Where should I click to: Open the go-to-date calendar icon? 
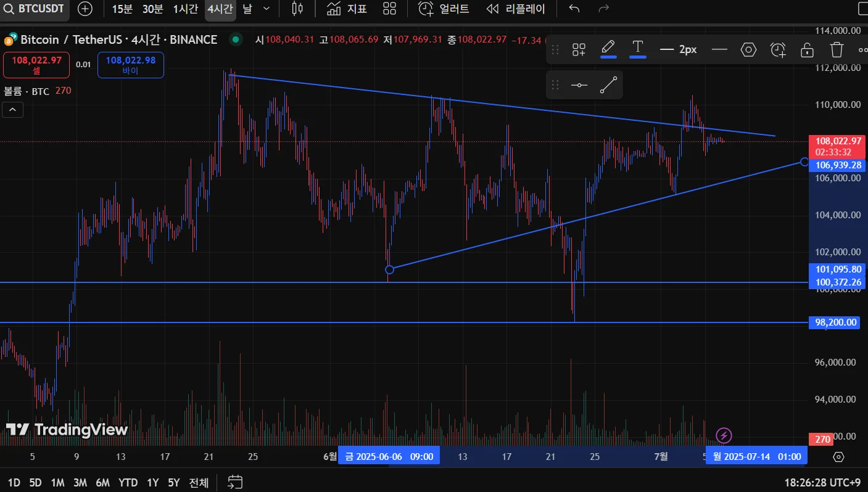pos(235,482)
